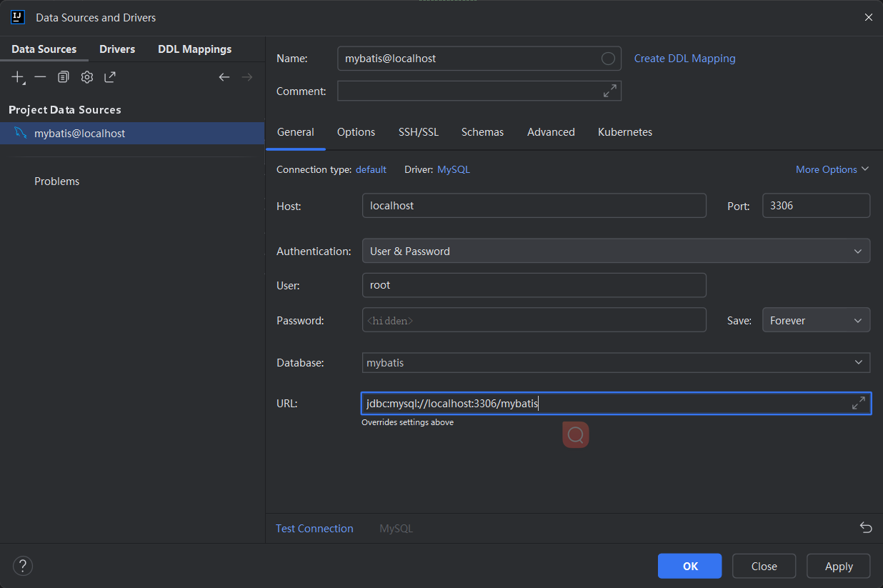883x588 pixels.
Task: Click the MySQL dolphin icon beside mybatis@localhost
Action: click(x=21, y=133)
